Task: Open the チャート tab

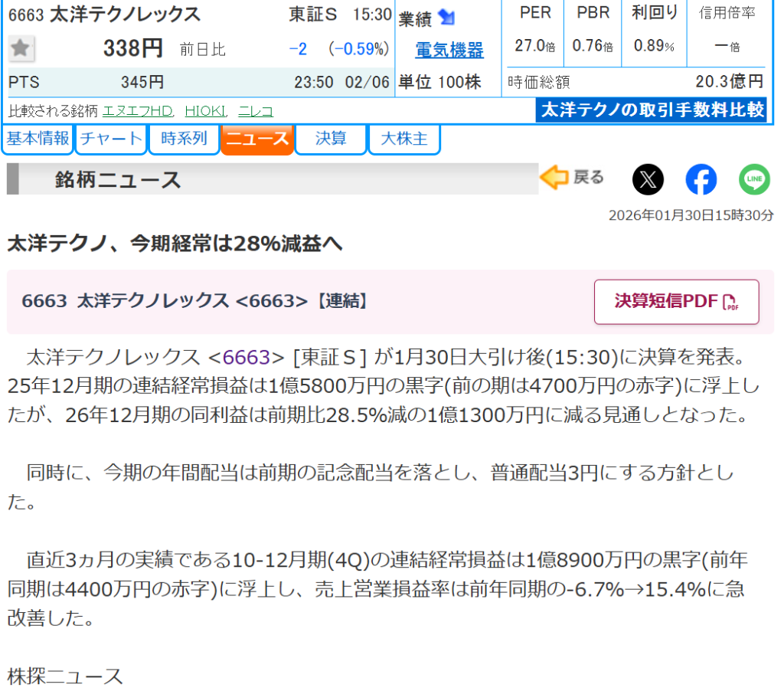Action: pyautogui.click(x=112, y=139)
